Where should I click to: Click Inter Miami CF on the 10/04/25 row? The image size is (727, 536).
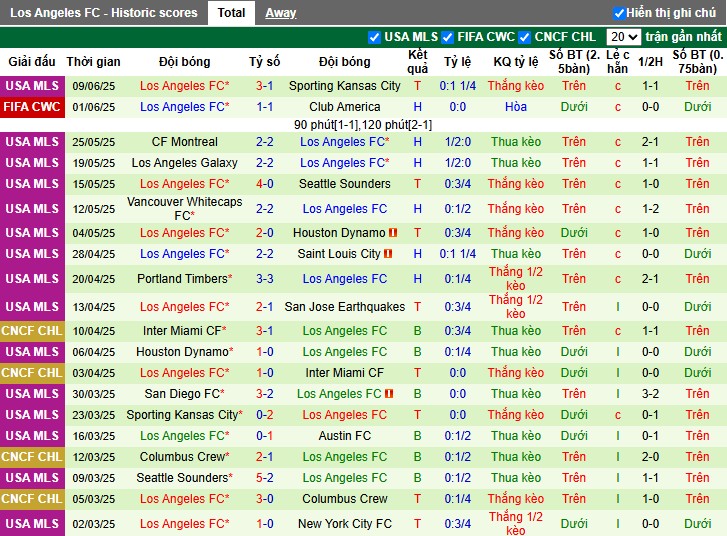pos(185,331)
